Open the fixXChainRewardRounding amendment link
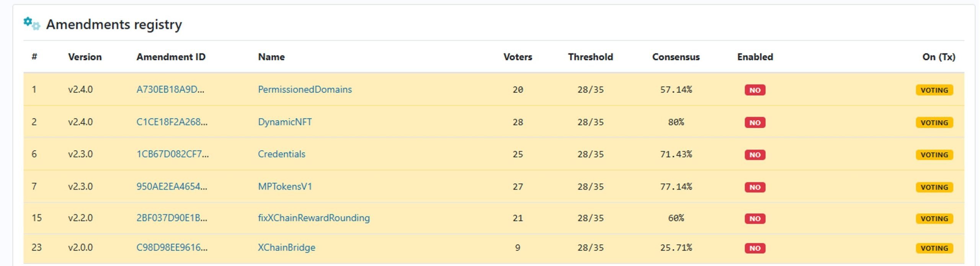Image resolution: width=980 pixels, height=266 pixels. [314, 218]
